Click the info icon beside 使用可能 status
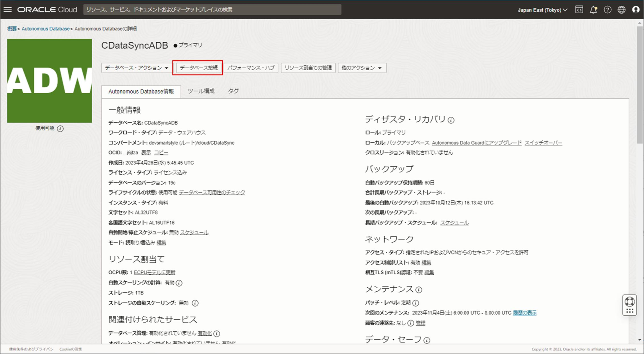 point(60,128)
